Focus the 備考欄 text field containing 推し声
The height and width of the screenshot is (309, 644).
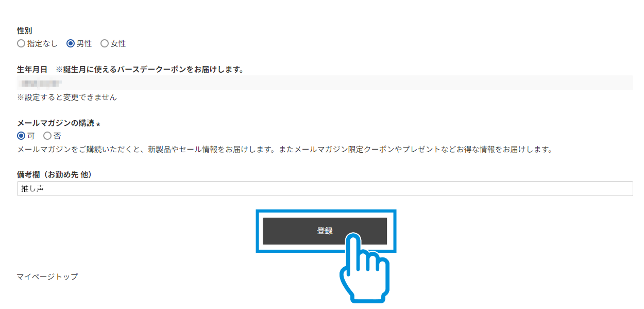click(325, 189)
